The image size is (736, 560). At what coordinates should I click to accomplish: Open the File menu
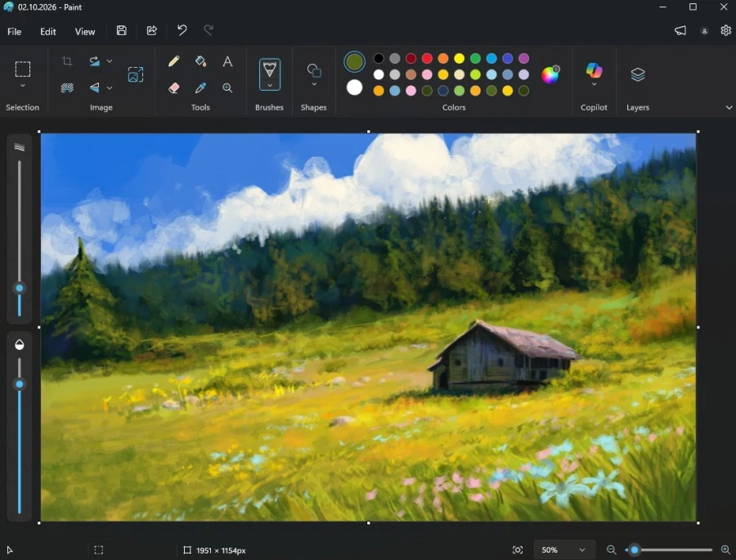click(x=14, y=31)
